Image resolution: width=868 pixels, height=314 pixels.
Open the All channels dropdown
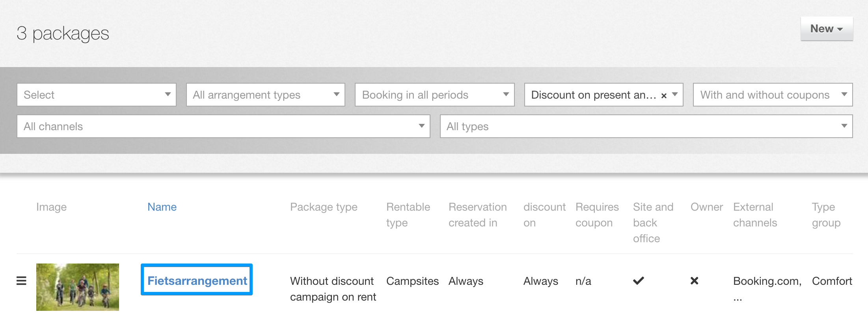(x=223, y=126)
